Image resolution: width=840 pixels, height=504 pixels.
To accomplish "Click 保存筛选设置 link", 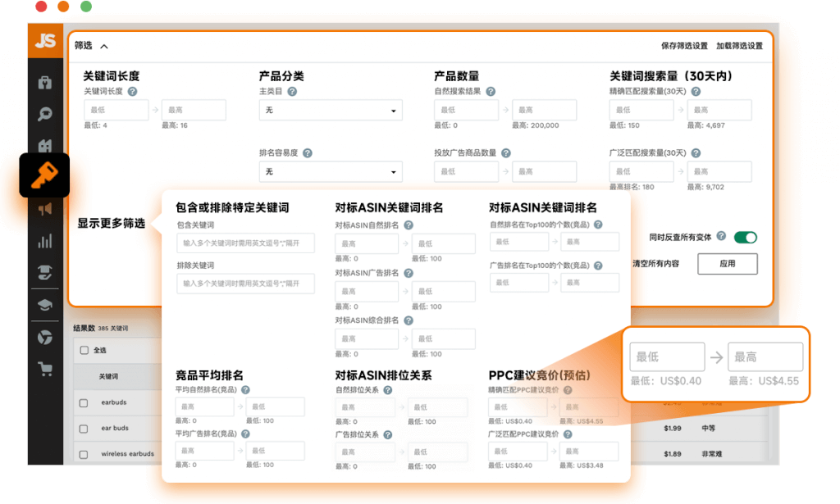I will [x=684, y=46].
